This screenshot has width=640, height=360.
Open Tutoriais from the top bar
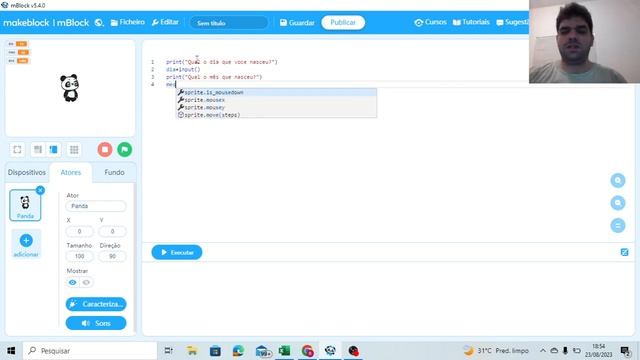[x=471, y=22]
